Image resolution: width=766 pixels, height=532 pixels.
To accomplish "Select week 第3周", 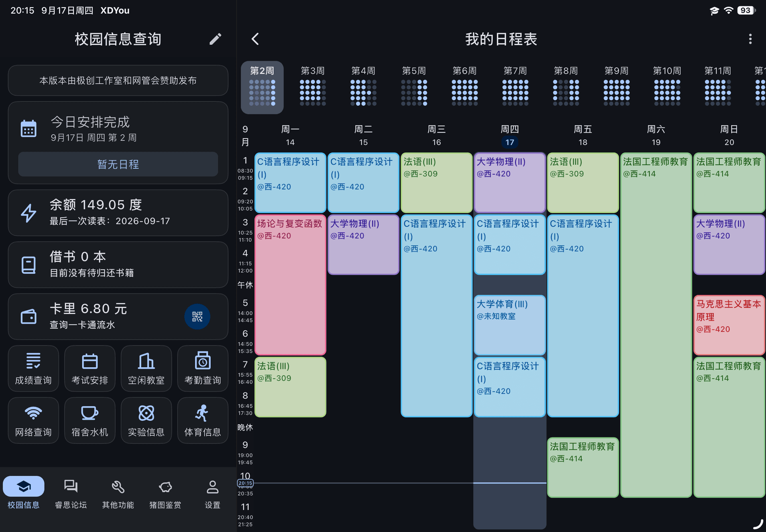I will (313, 87).
